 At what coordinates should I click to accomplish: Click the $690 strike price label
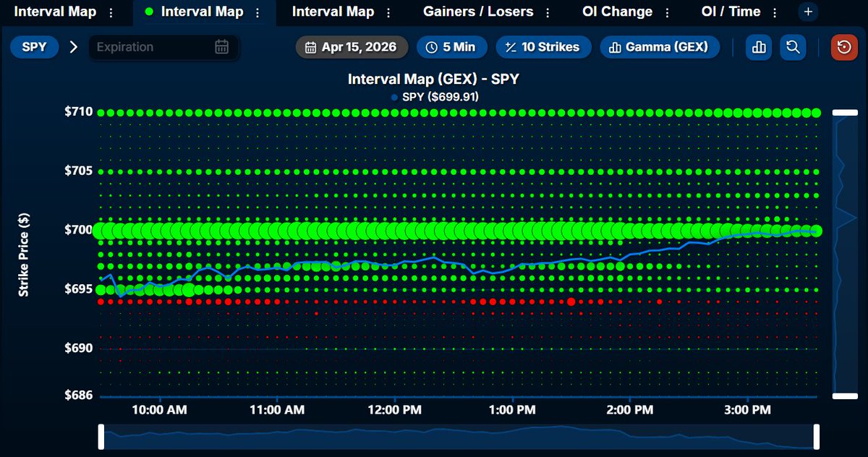pos(78,349)
